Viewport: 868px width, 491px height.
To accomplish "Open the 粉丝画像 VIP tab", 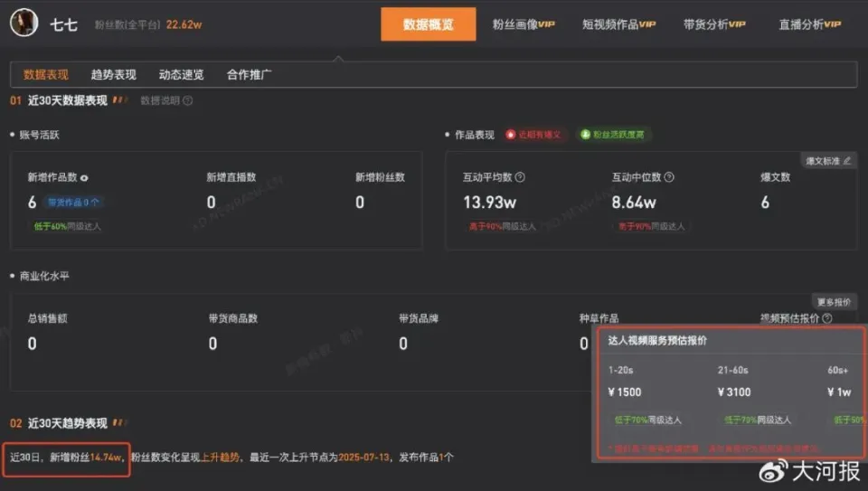I will point(524,24).
